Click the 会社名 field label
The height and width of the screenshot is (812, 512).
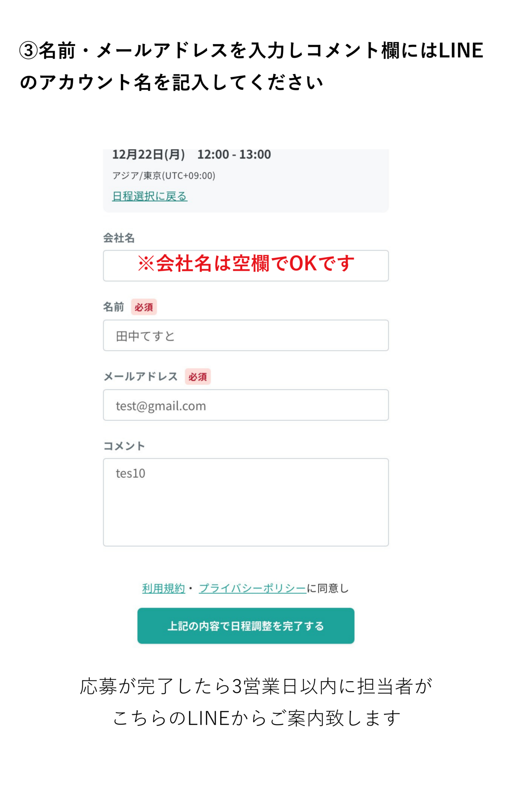coord(119,238)
